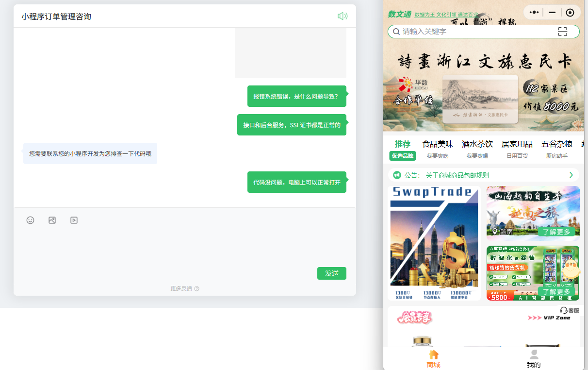The width and height of the screenshot is (588, 370).
Task: Switch to the 我的 bottom tab
Action: (534, 359)
